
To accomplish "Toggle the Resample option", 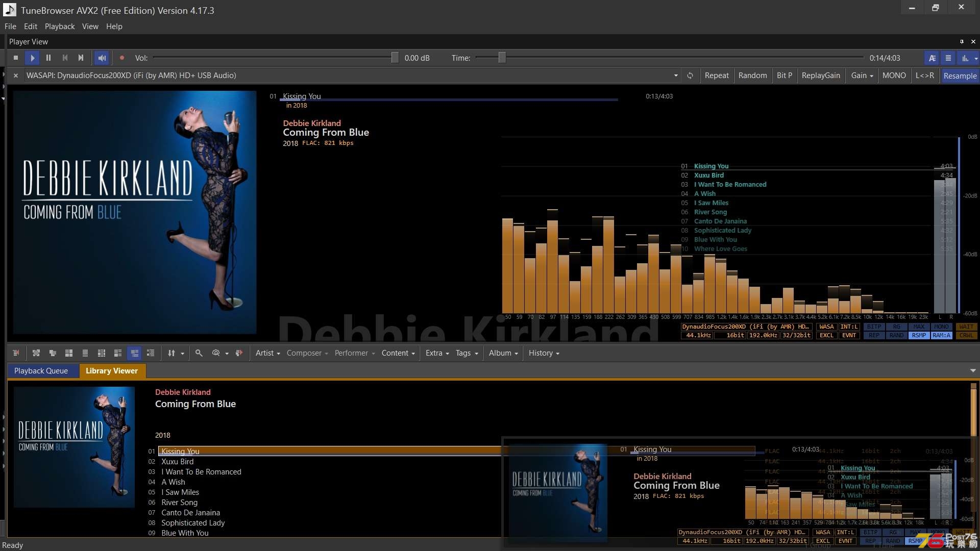I will click(960, 76).
